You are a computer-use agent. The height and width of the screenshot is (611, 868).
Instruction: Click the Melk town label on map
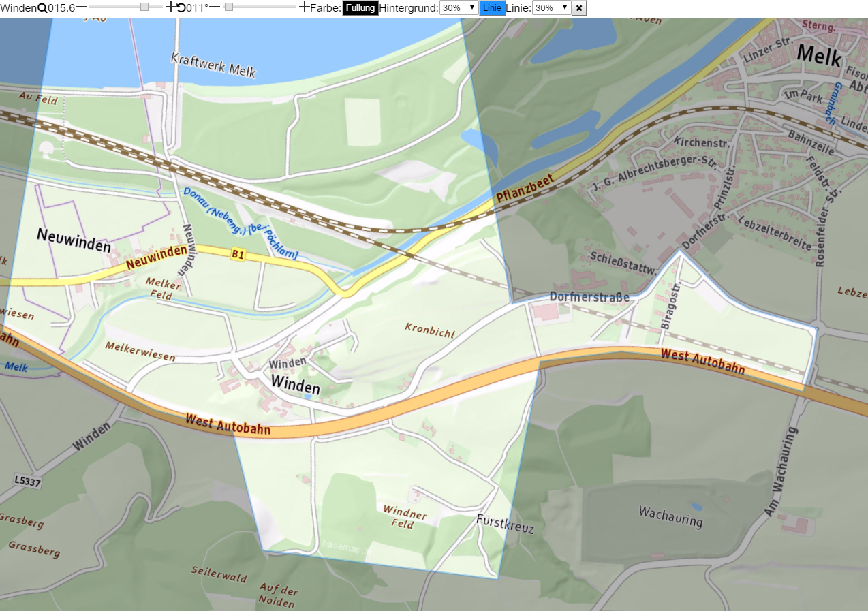[819, 54]
